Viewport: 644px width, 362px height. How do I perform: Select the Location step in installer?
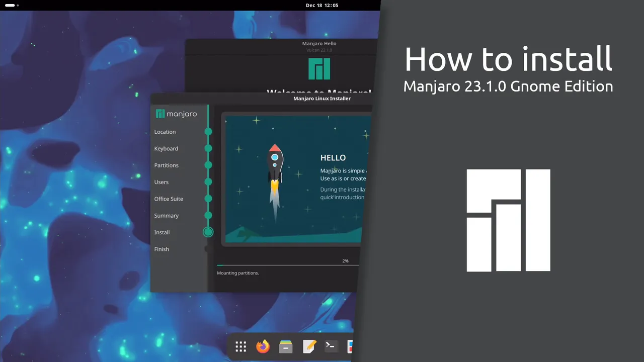point(165,132)
